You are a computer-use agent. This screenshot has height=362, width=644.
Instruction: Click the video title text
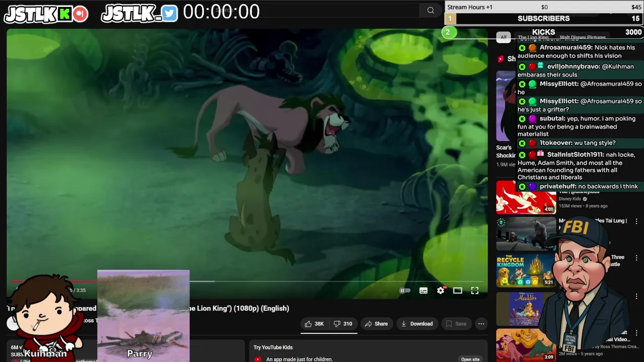(148, 308)
